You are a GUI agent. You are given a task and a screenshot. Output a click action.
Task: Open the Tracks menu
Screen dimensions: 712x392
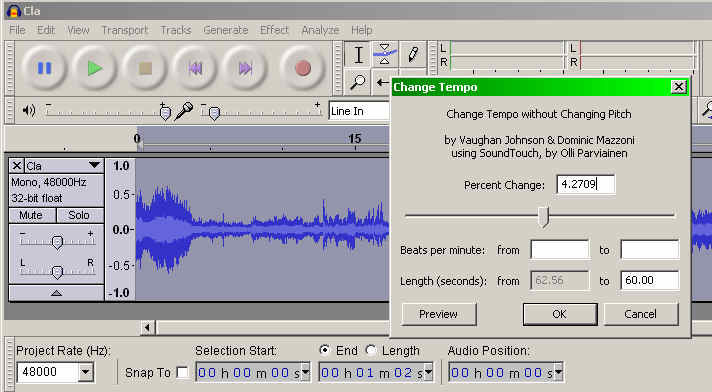point(176,30)
